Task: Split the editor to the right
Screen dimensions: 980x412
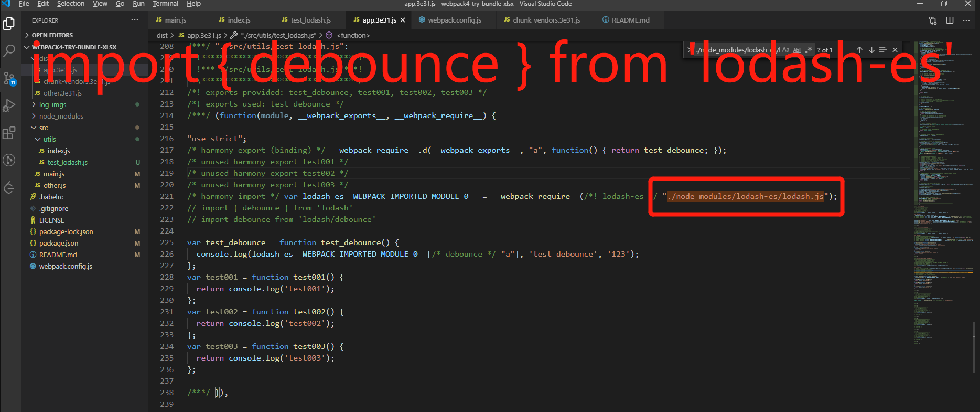Action: pyautogui.click(x=950, y=20)
